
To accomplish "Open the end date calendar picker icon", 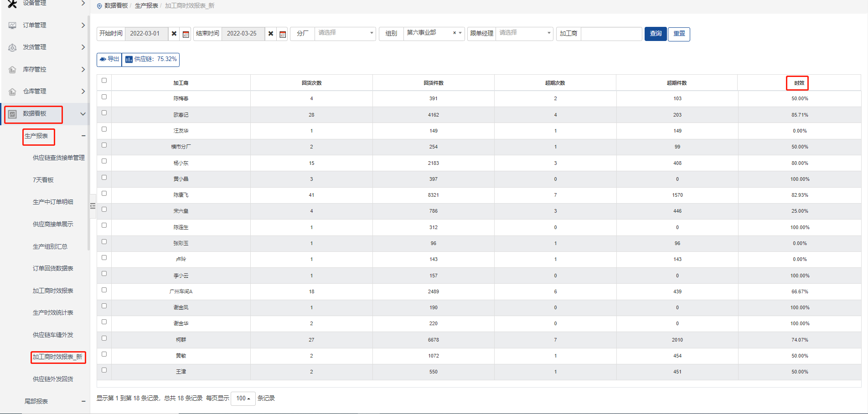I will (x=283, y=34).
